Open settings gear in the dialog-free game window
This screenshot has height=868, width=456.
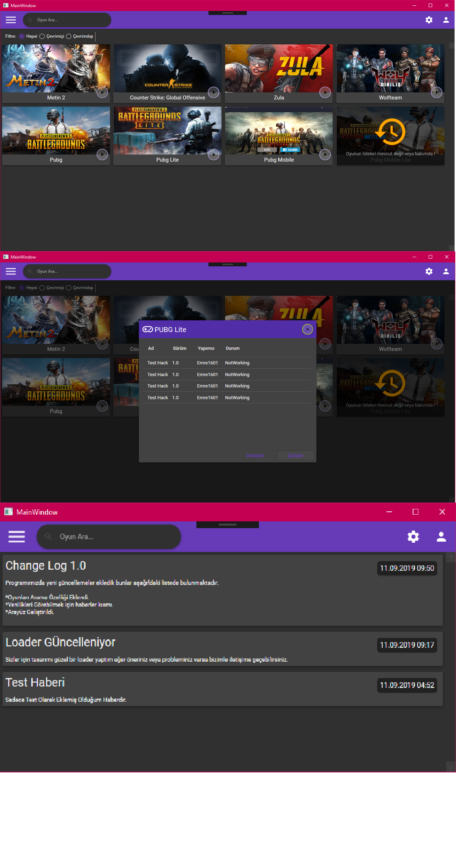(x=429, y=20)
